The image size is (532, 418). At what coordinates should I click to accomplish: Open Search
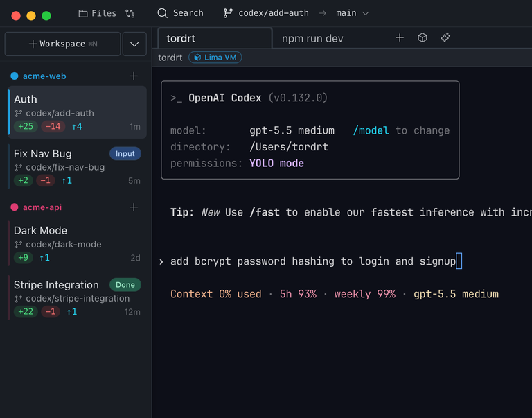180,13
